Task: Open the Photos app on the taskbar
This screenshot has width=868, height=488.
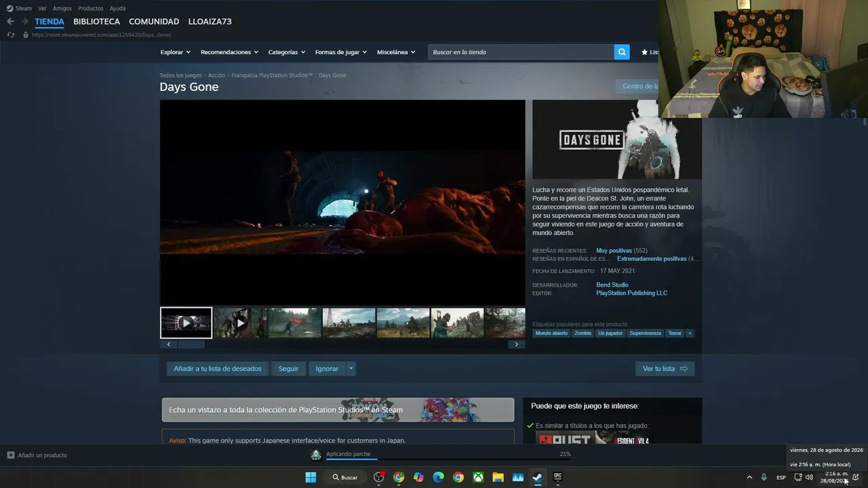Action: point(518,477)
